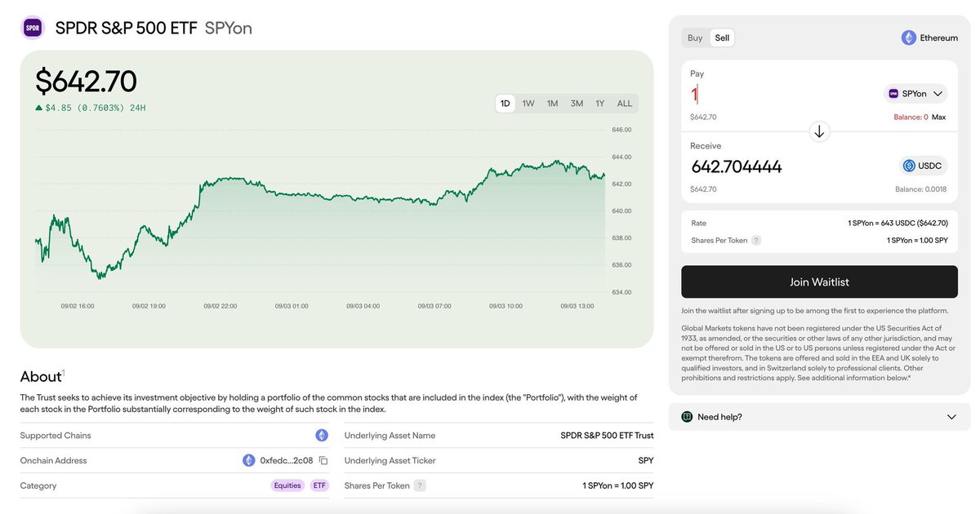The image size is (980, 514).
Task: Copy the onchain address using the copy icon
Action: click(x=323, y=460)
